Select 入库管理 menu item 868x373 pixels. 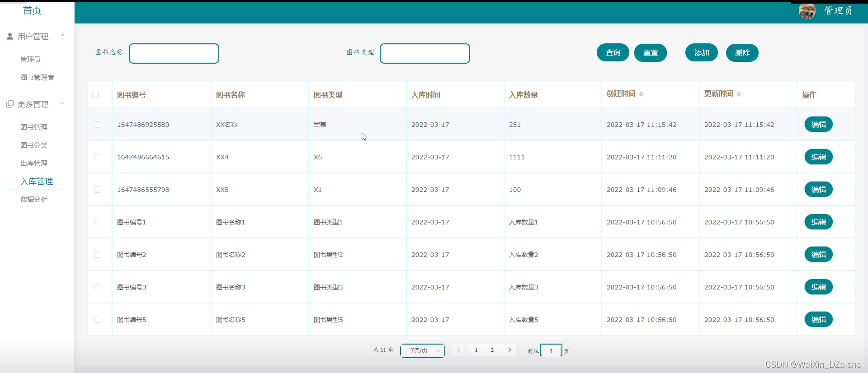(x=37, y=181)
